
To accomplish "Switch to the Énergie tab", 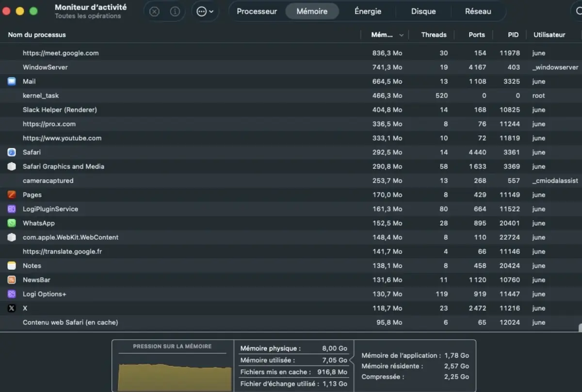I will [x=368, y=12].
